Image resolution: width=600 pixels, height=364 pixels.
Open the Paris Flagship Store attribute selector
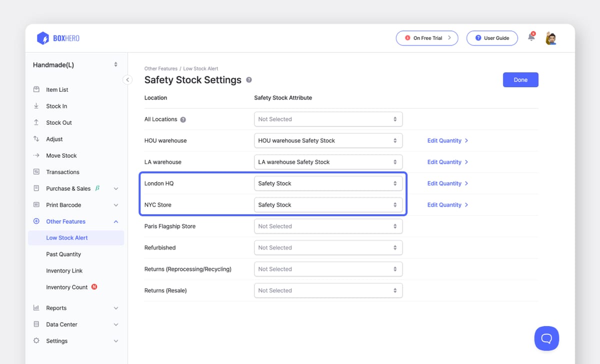[328, 226]
